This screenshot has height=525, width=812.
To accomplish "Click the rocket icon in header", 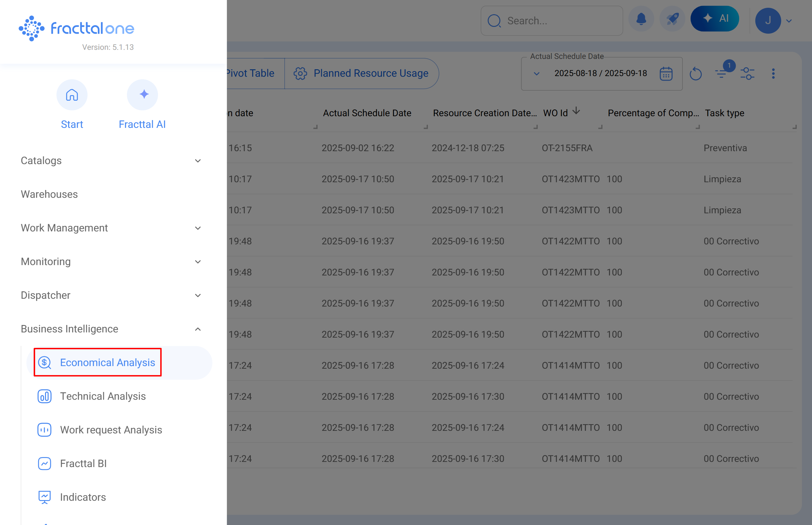I will [x=672, y=19].
